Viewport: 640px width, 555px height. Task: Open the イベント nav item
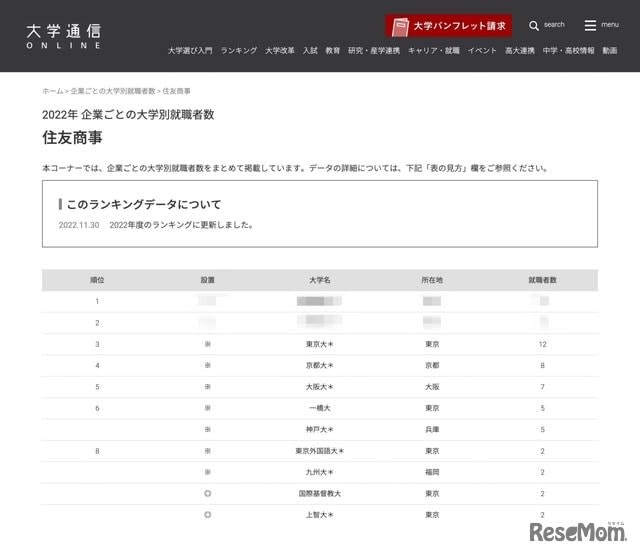(482, 51)
